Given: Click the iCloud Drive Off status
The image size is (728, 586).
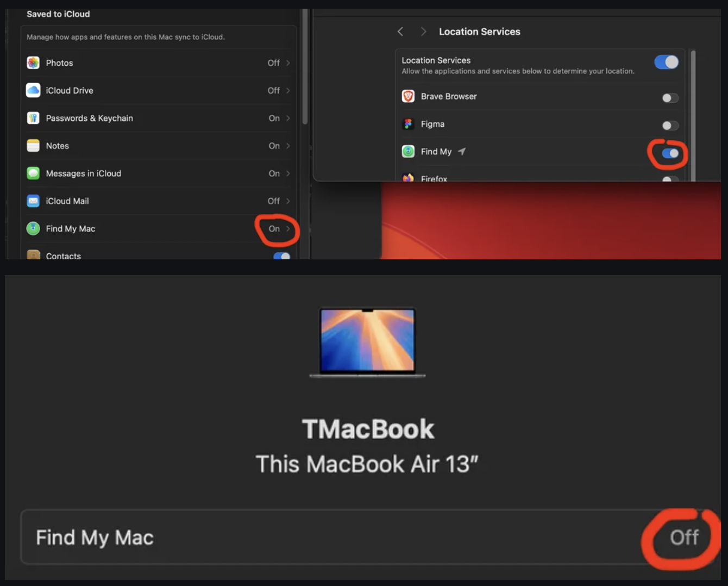Looking at the screenshot, I should click(x=274, y=90).
